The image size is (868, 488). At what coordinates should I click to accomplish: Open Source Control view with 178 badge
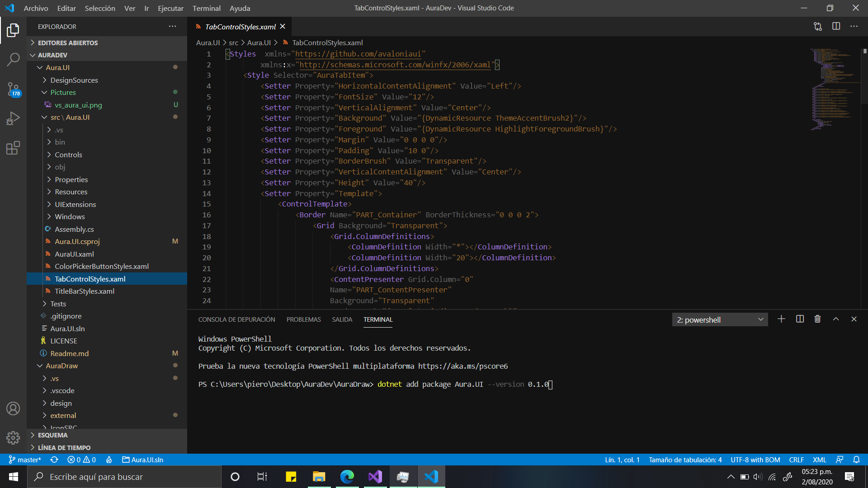(13, 89)
